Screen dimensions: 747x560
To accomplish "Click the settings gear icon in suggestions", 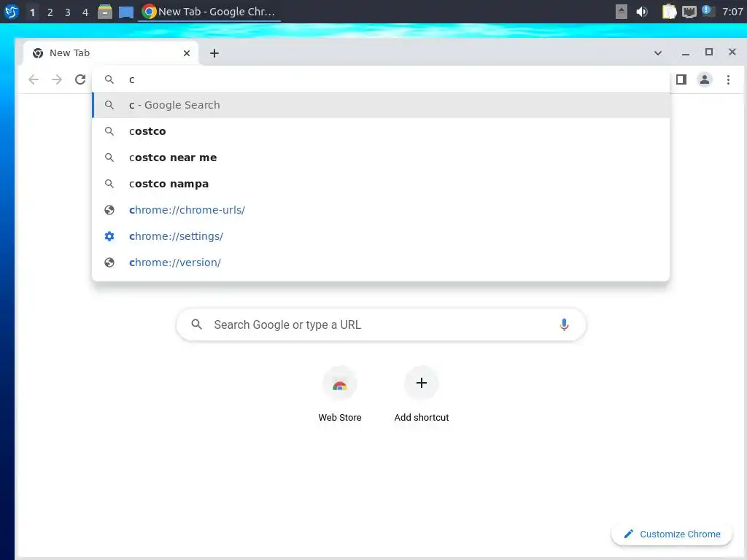I will tap(109, 236).
